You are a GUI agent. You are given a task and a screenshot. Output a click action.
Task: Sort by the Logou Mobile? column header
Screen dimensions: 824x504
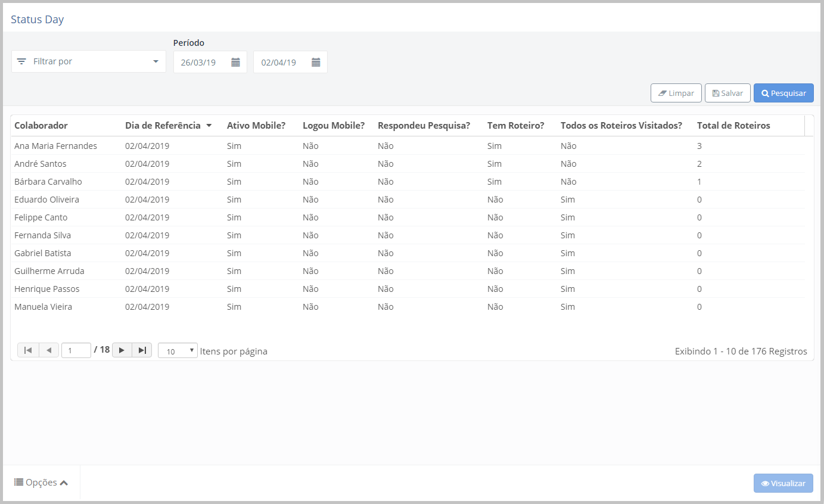coord(334,126)
